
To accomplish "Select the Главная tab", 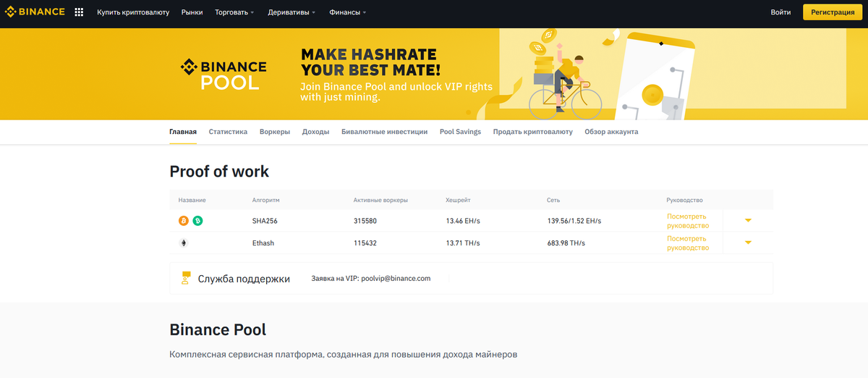I will point(183,132).
